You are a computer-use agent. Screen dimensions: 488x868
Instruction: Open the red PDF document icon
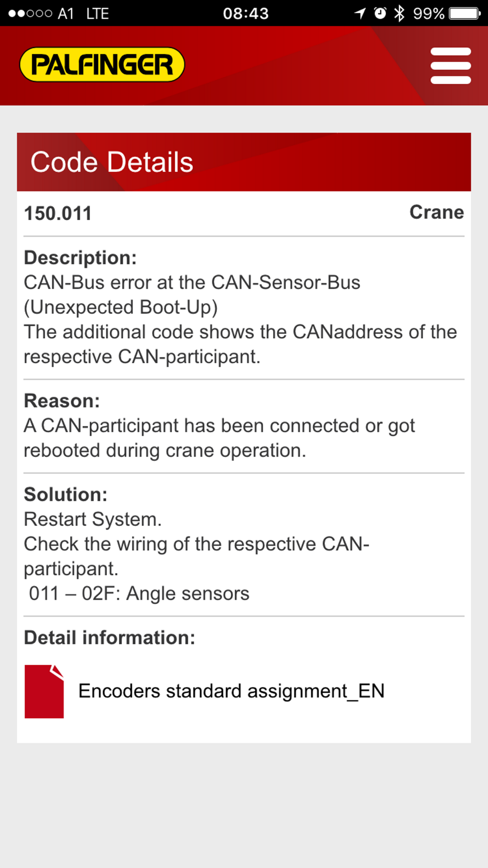[44, 691]
